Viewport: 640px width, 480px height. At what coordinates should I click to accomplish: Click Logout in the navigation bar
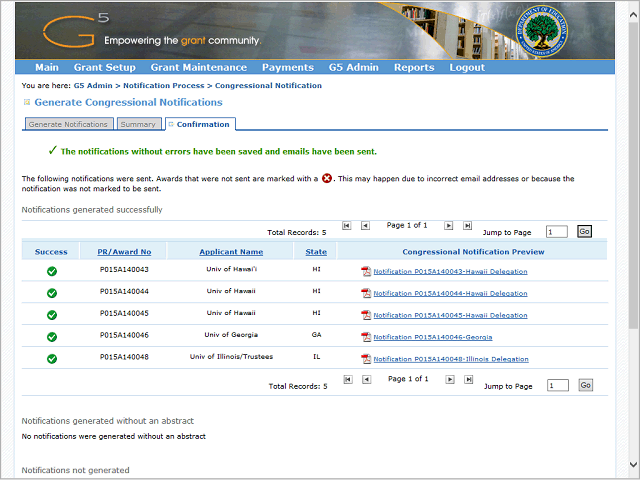tap(467, 68)
